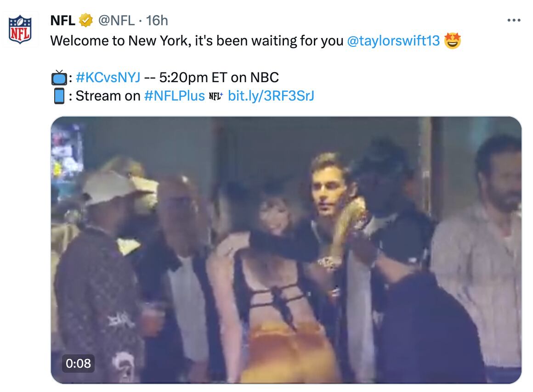The height and width of the screenshot is (392, 533).
Task: Open the three-dot more options menu
Action: 514,21
